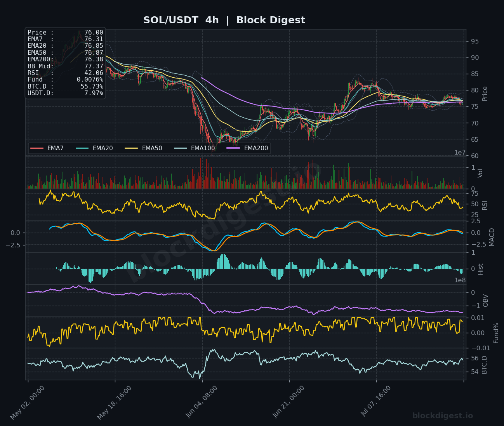Click the BB Mid value 77.37 row
Viewport: 504px width, 426px height.
[x=65, y=66]
